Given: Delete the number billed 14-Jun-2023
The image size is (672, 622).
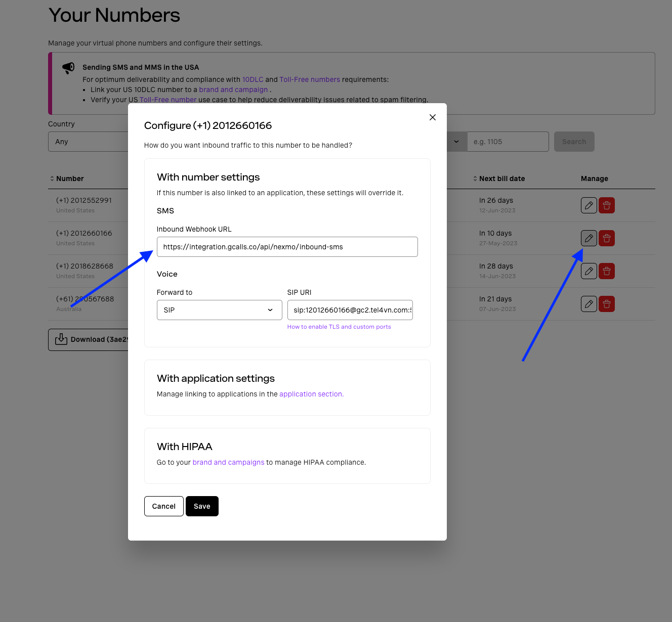Looking at the screenshot, I should 607,271.
